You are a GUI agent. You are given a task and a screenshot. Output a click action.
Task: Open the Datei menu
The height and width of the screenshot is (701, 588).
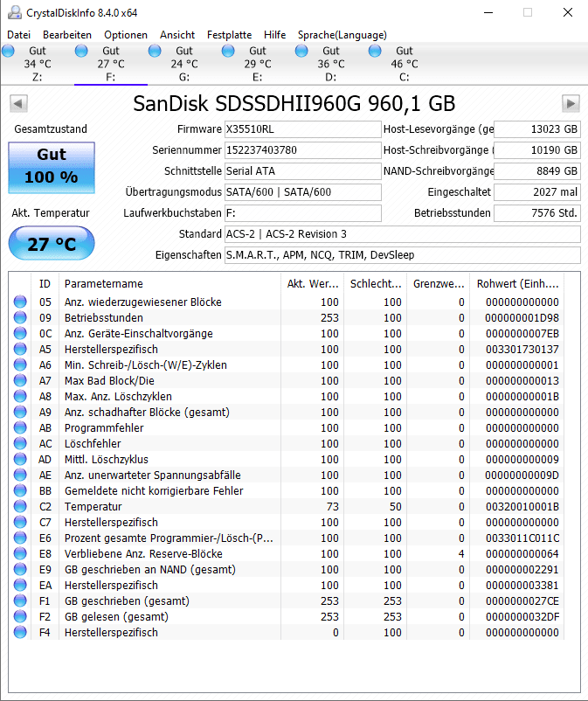(x=18, y=35)
